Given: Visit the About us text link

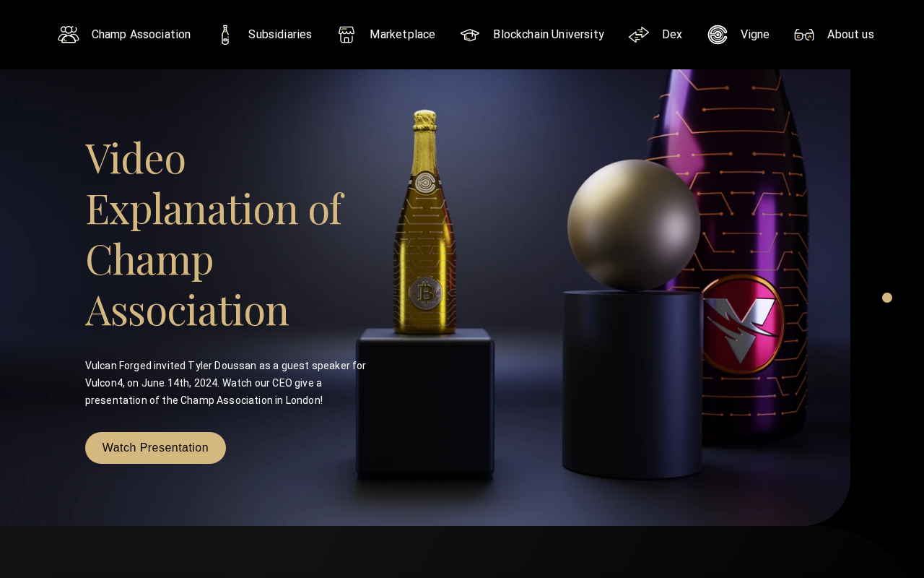Looking at the screenshot, I should (850, 35).
